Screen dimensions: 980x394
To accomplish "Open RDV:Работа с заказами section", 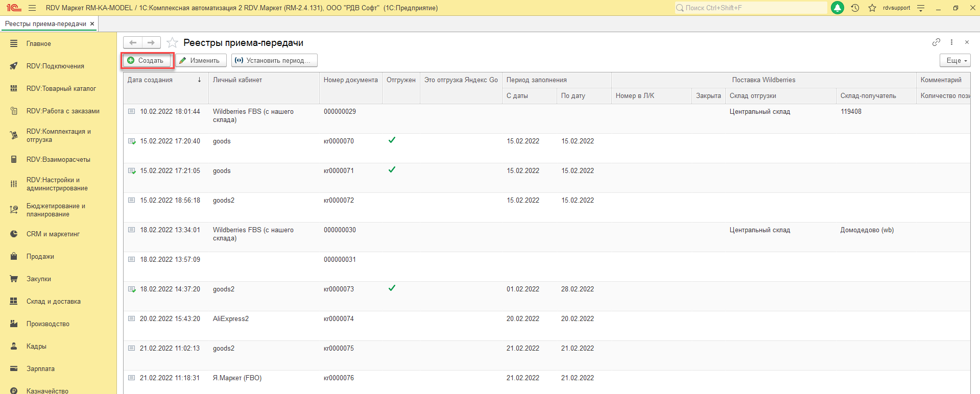I will [63, 111].
